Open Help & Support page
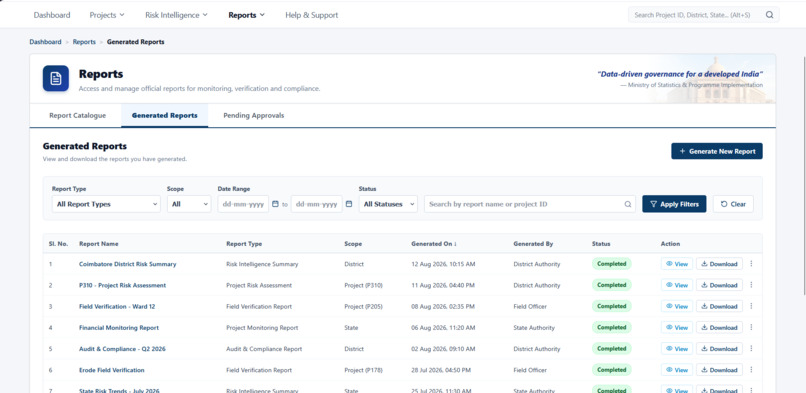806x393 pixels. pyautogui.click(x=312, y=15)
